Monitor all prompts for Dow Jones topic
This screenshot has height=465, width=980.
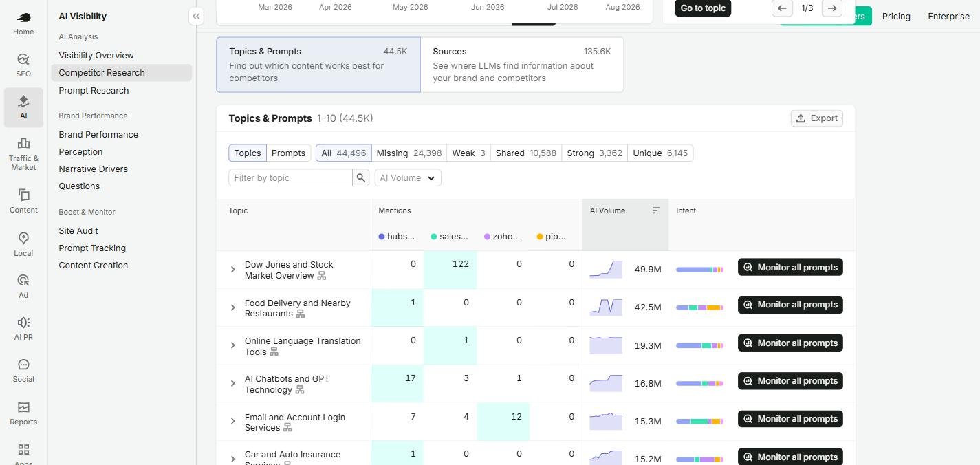point(790,268)
